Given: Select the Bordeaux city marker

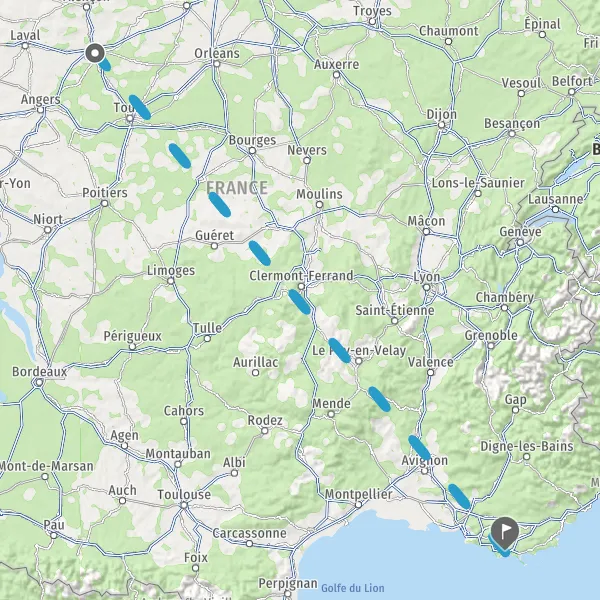Looking at the screenshot, I should pyautogui.click(x=39, y=382).
